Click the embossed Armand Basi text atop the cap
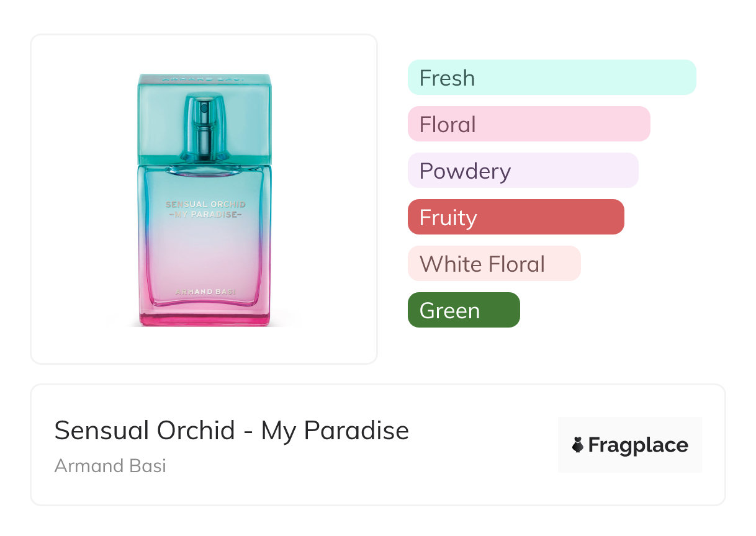 tap(204, 79)
